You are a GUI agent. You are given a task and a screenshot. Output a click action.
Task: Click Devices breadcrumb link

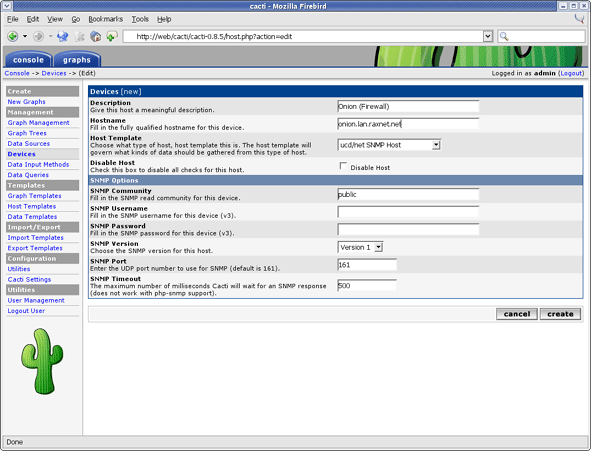click(54, 73)
